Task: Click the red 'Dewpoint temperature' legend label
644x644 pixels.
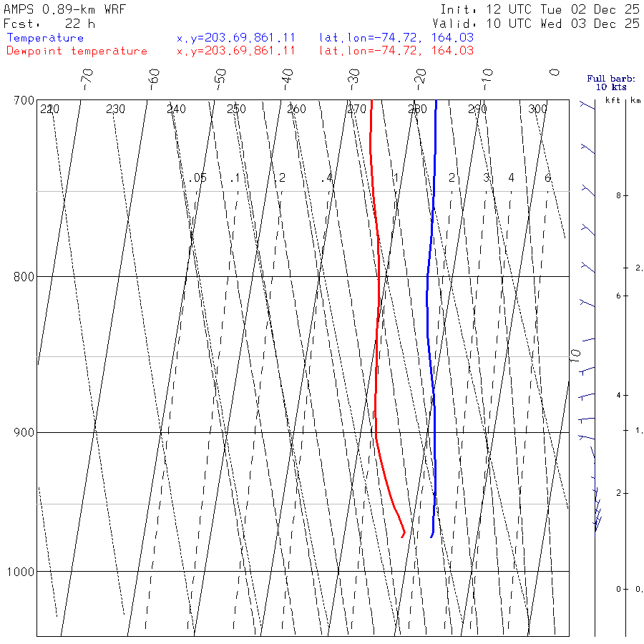Action: click(x=77, y=51)
